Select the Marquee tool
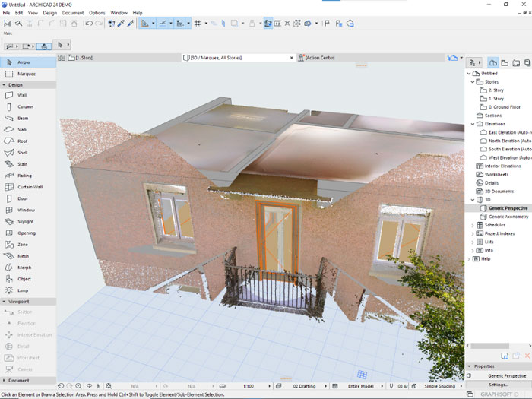The height and width of the screenshot is (399, 532). pyautogui.click(x=28, y=74)
